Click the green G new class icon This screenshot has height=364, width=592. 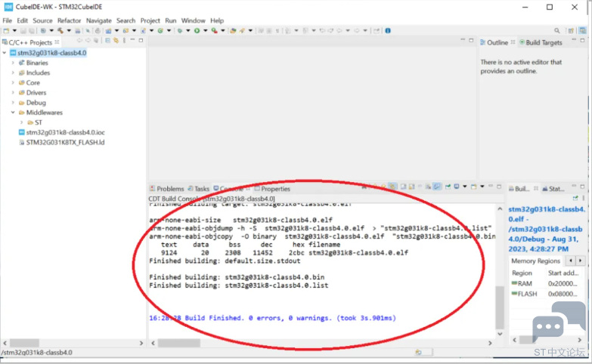pyautogui.click(x=160, y=30)
